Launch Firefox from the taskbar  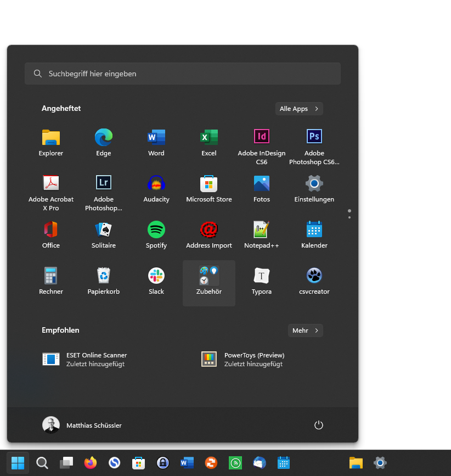point(91,463)
